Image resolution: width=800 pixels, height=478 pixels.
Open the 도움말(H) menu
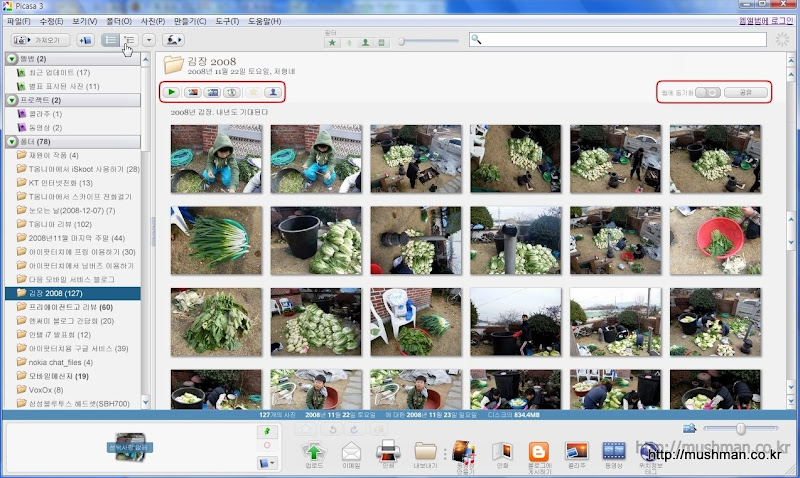point(264,21)
